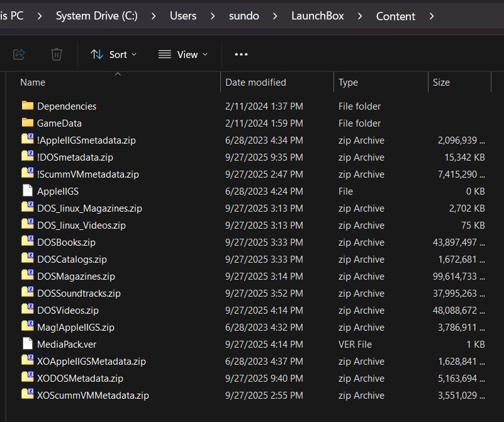Expand chevron after Content in address bar
Viewport: 504px width, 422px height.
tap(432, 16)
